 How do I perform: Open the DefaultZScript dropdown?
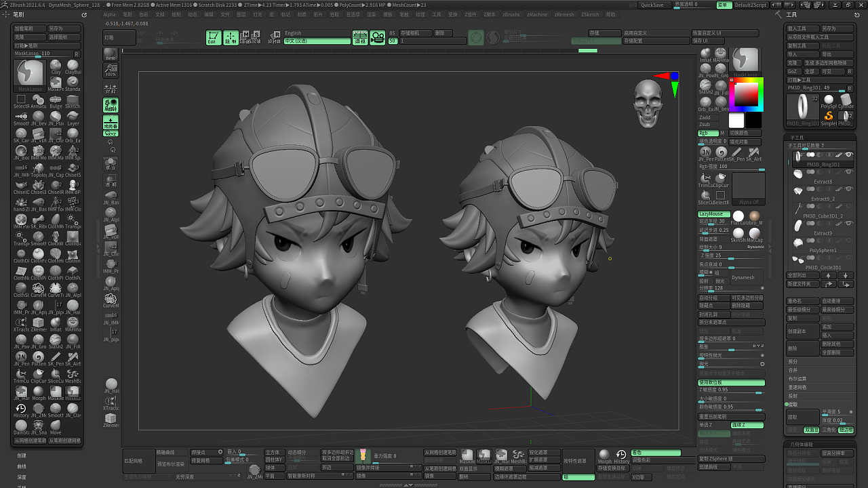coord(751,5)
